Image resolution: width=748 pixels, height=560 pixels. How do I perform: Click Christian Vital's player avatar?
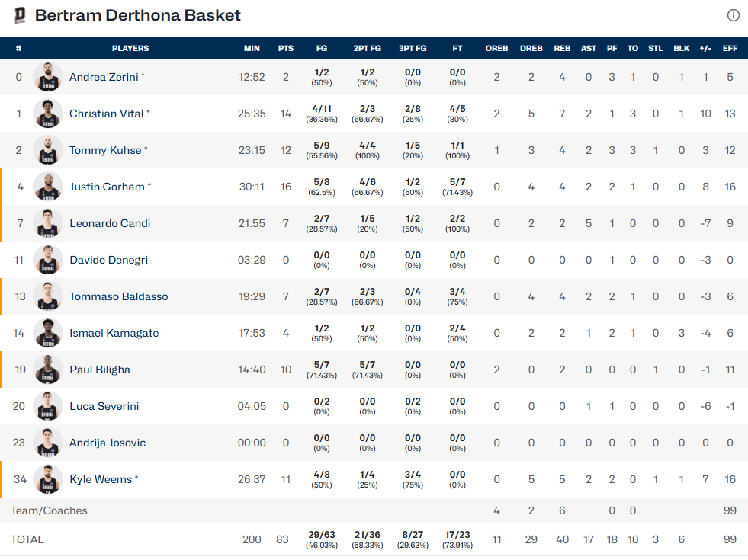(48, 114)
